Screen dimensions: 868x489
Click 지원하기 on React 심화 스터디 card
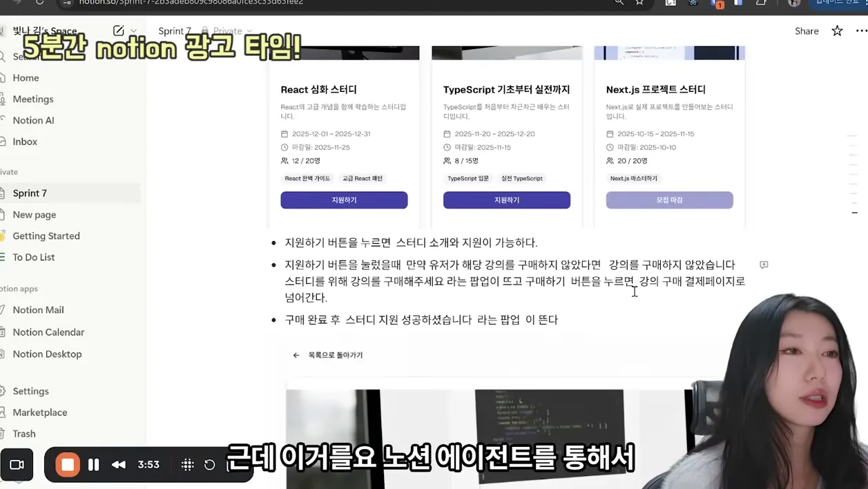(344, 200)
